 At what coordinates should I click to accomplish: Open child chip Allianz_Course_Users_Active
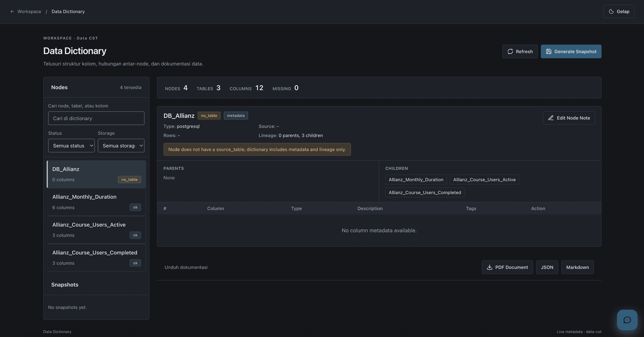pyautogui.click(x=484, y=180)
